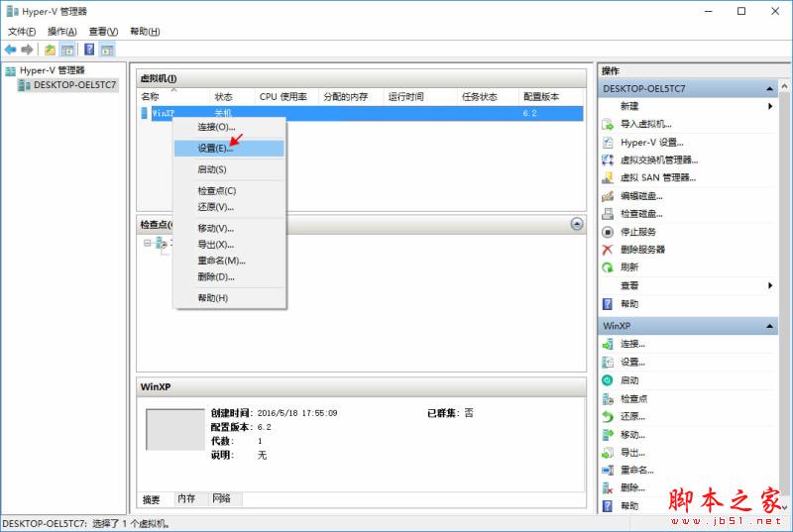The height and width of the screenshot is (532, 793).
Task: Click 重命名 icon under WinXP actions
Action: 608,471
